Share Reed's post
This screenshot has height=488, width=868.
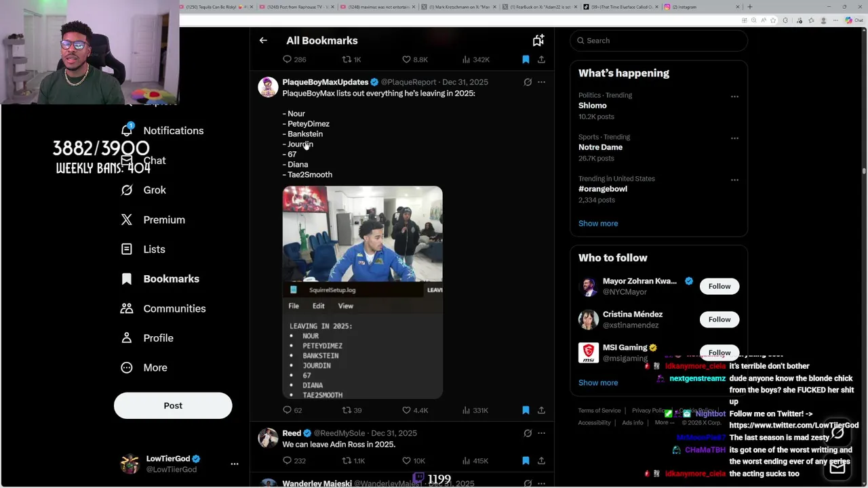541,461
